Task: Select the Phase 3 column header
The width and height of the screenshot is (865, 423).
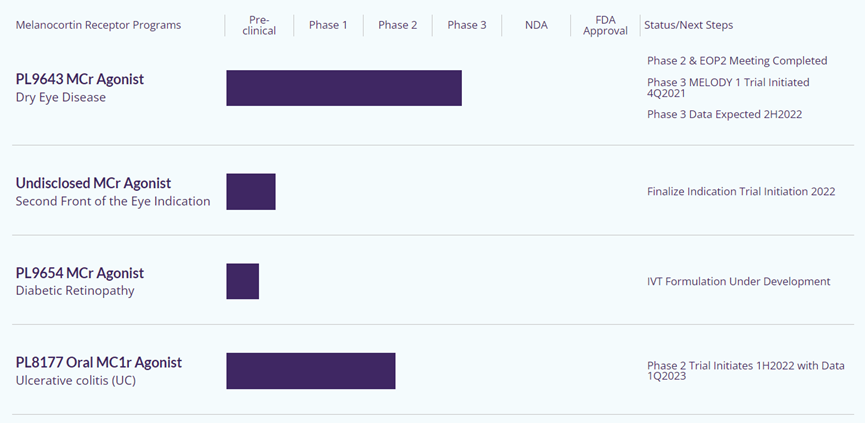Action: tap(466, 25)
